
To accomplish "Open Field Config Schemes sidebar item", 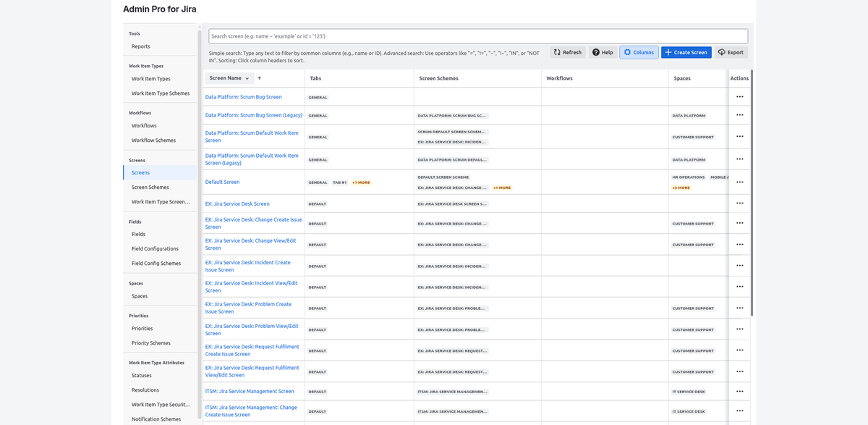I will (156, 264).
